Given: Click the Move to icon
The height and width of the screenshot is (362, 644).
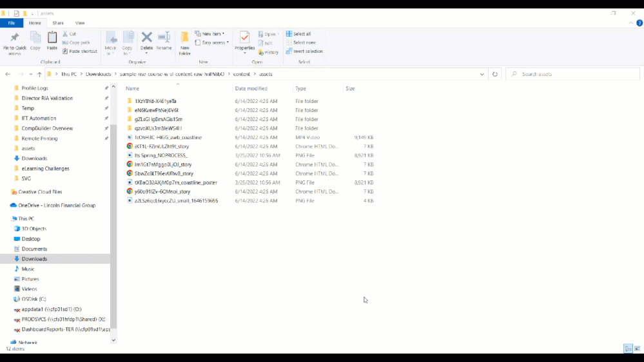Looking at the screenshot, I should [x=110, y=43].
